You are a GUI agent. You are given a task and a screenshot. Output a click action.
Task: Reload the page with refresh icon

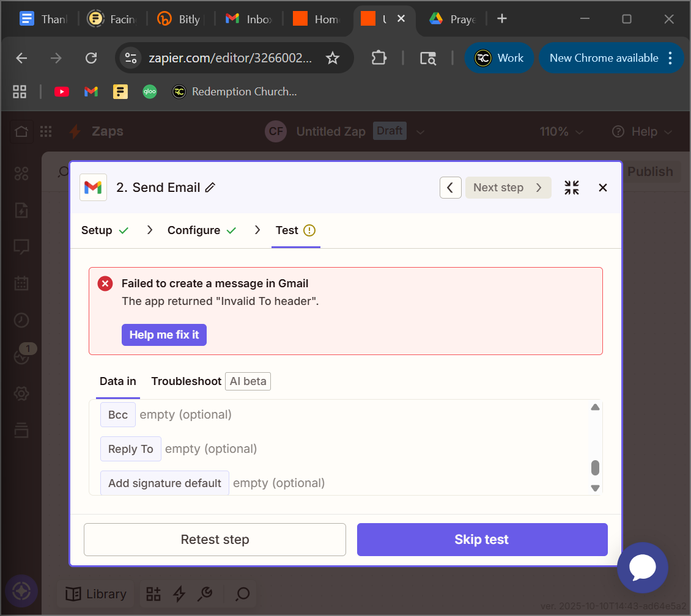(91, 58)
